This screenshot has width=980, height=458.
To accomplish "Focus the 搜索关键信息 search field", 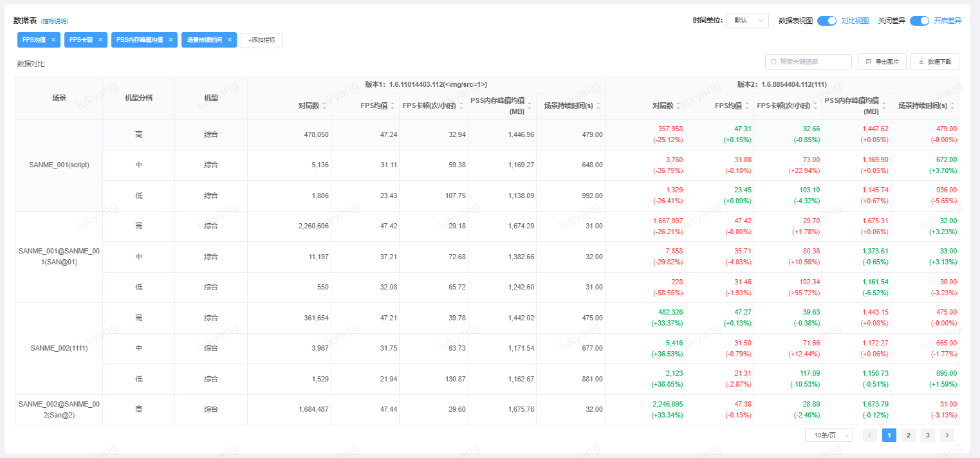I will [x=812, y=62].
